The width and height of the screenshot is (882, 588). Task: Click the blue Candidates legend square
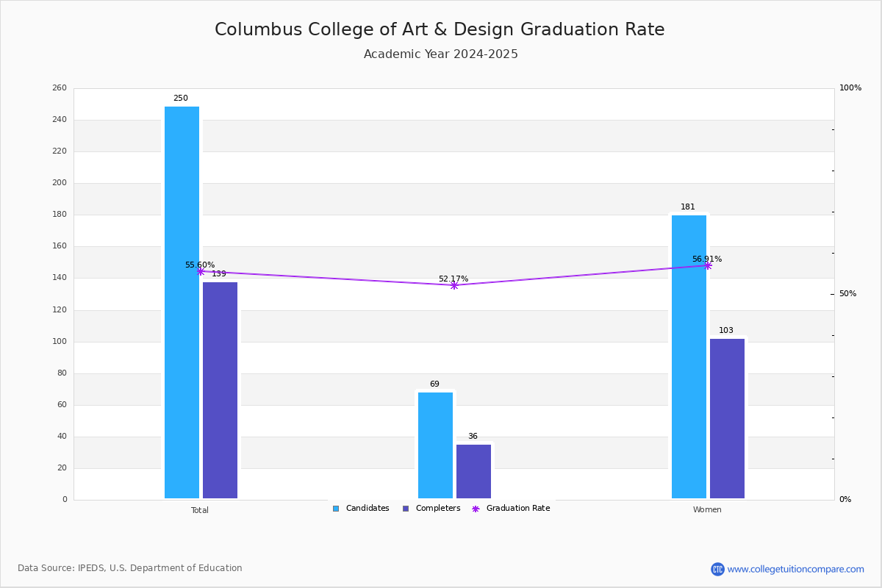tap(336, 509)
